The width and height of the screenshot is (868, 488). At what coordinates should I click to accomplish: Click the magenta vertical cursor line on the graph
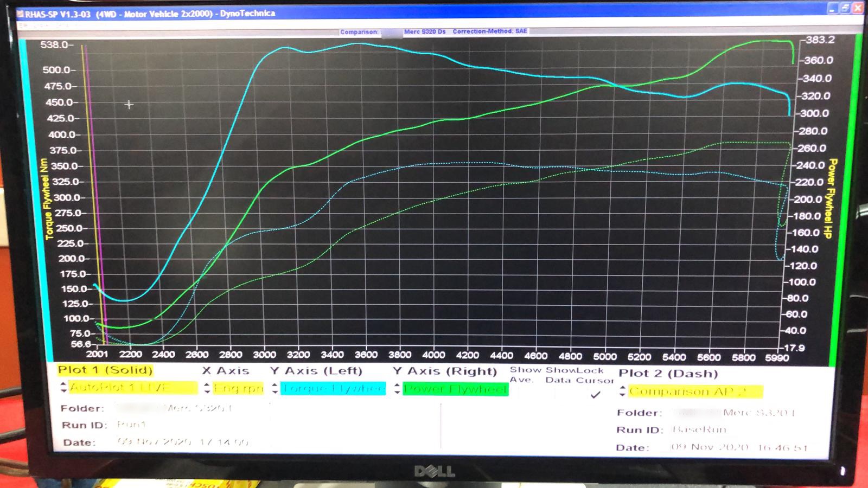[95, 195]
